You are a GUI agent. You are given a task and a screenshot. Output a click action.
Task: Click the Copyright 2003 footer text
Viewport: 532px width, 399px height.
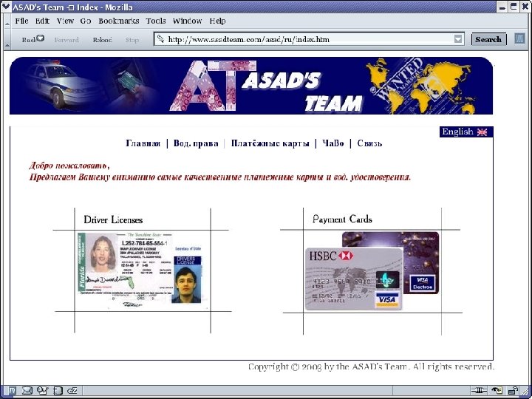(x=371, y=366)
